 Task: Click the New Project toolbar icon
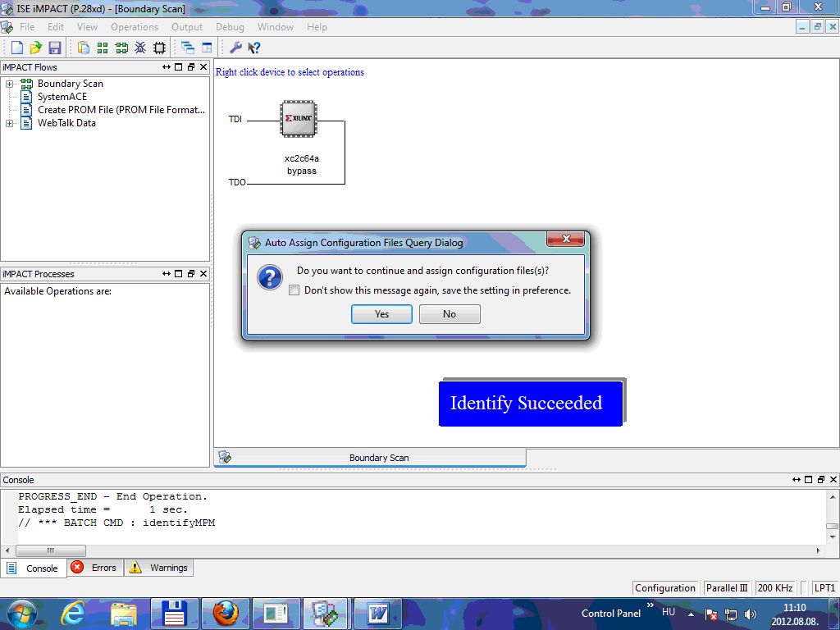click(x=16, y=48)
